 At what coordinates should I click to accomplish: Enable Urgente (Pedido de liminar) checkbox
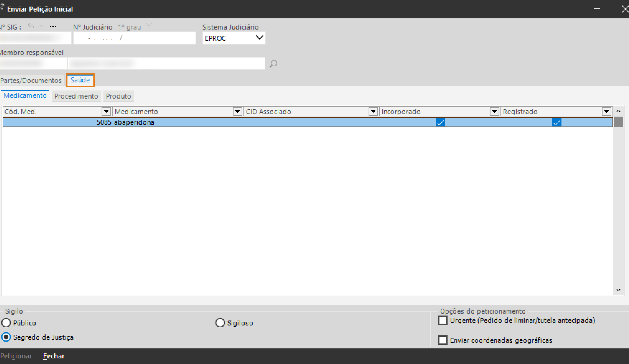coord(442,320)
